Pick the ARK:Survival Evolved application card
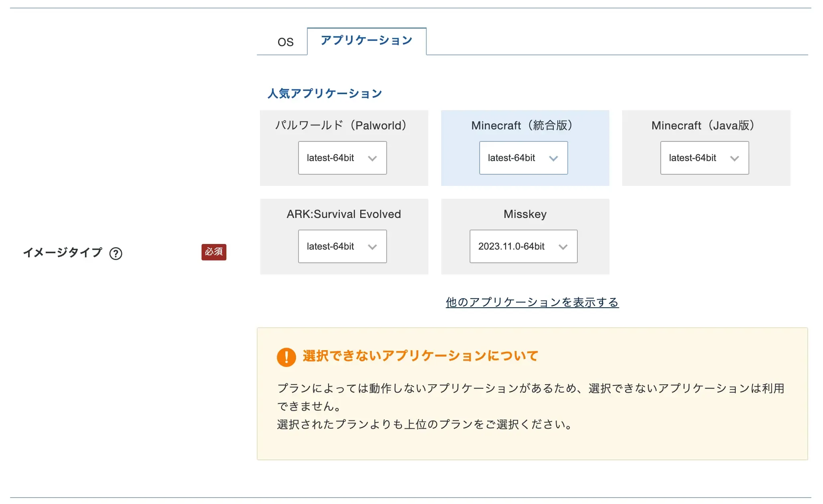The height and width of the screenshot is (504, 823). (x=344, y=236)
